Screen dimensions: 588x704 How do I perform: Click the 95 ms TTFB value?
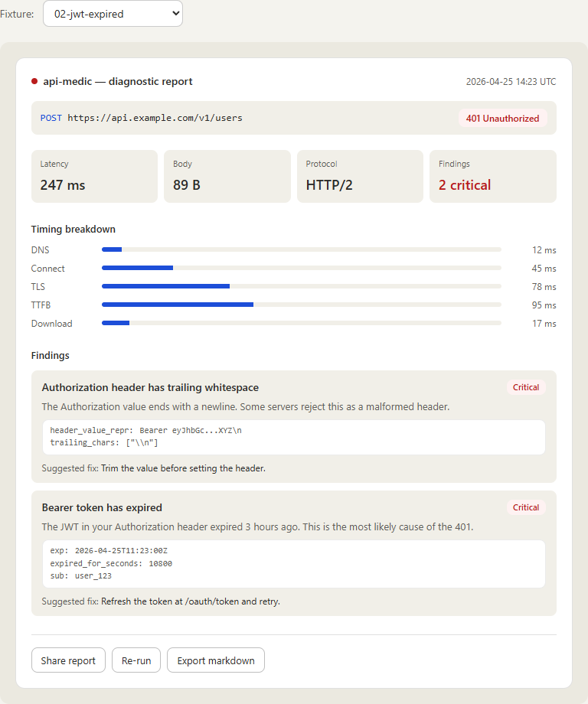click(x=544, y=305)
